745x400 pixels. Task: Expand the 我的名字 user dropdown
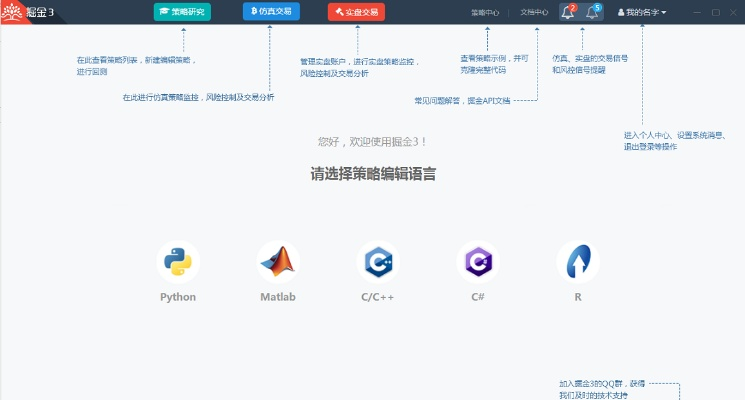[x=645, y=12]
